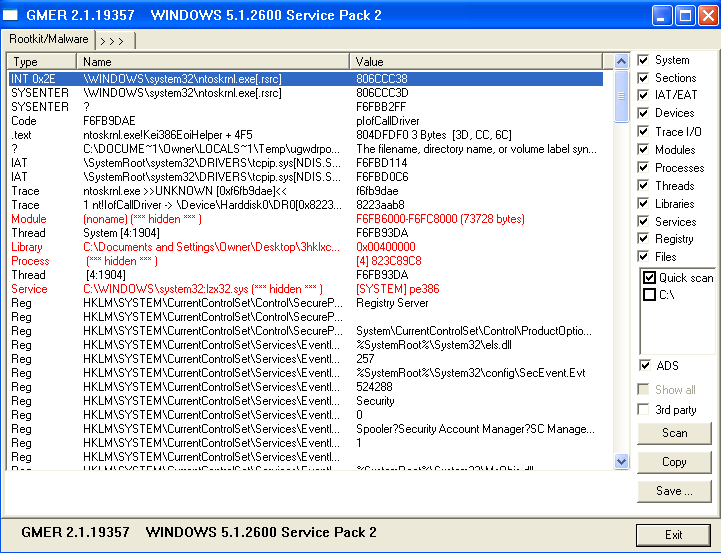Select the Trace ntoskrnl.exe >>UNKNOWN row
The width and height of the screenshot is (721, 553).
(306, 191)
